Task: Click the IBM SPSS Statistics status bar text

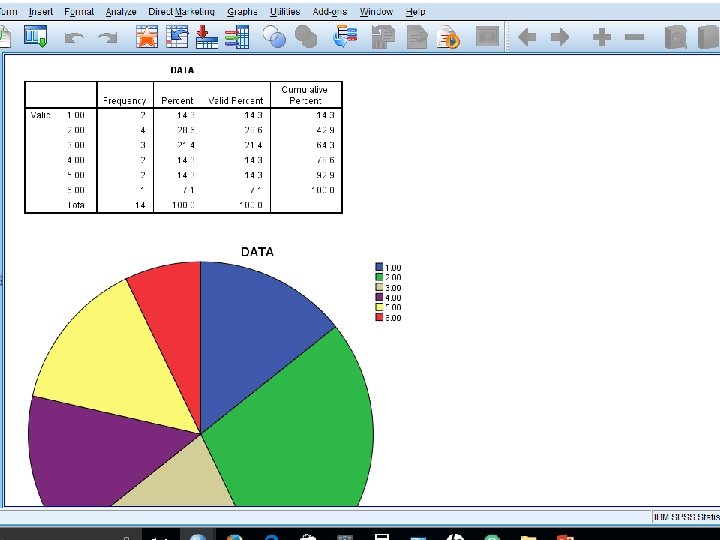Action: tap(686, 517)
